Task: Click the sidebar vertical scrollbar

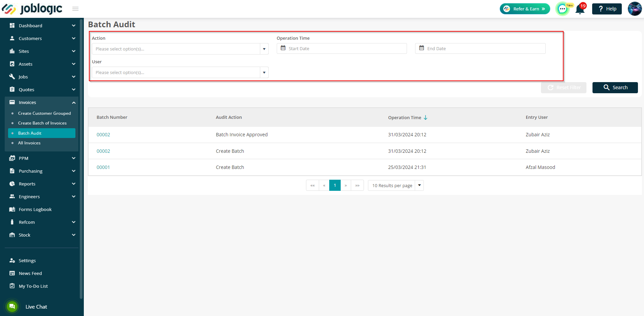Action: [81, 158]
